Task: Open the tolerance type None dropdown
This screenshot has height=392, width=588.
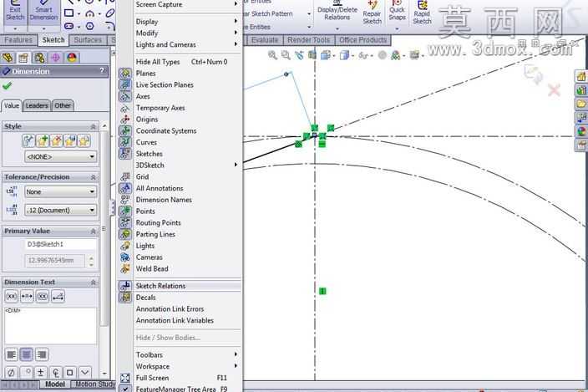Action: tap(60, 191)
